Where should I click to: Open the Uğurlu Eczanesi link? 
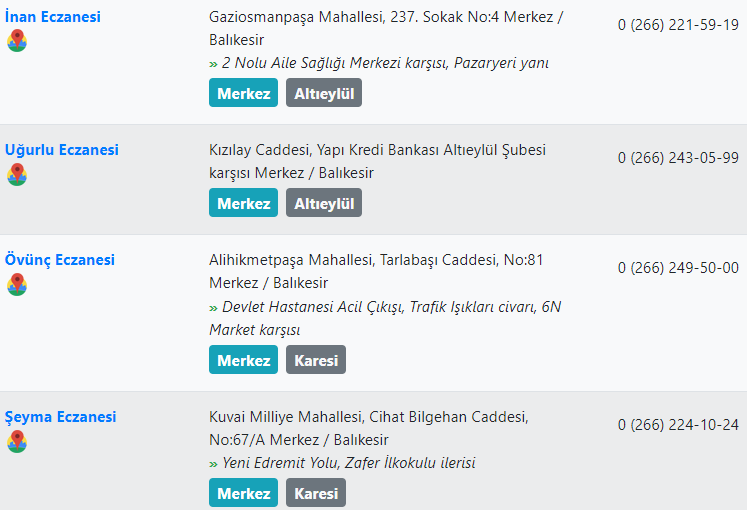(x=61, y=150)
